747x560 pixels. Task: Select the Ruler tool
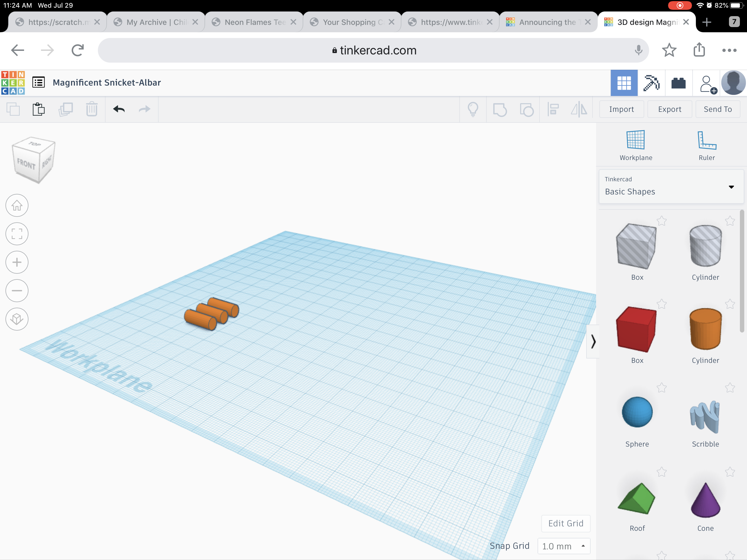pyautogui.click(x=707, y=145)
